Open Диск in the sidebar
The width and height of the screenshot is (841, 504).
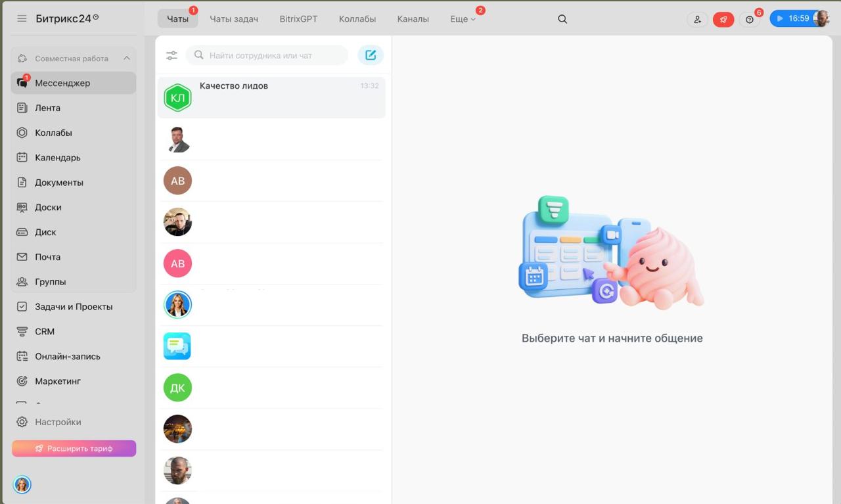[74, 232]
